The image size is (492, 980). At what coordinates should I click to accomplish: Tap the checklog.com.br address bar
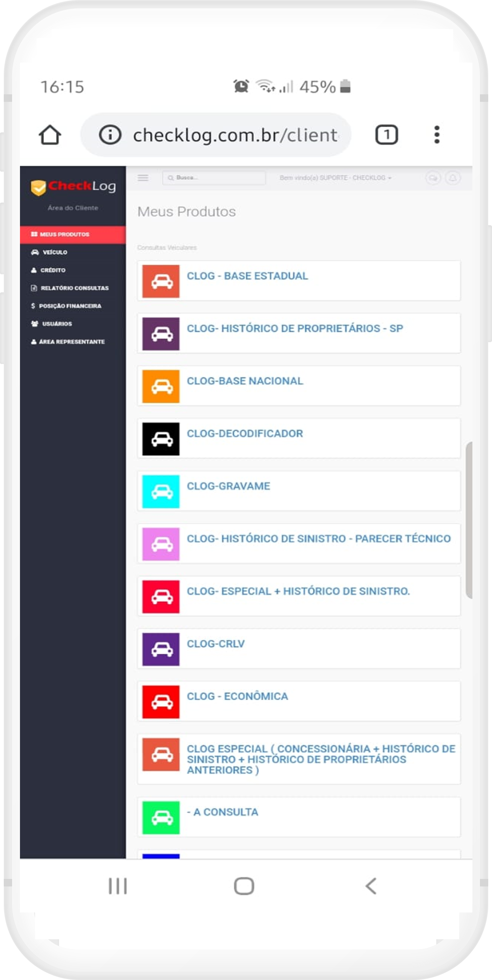(216, 135)
